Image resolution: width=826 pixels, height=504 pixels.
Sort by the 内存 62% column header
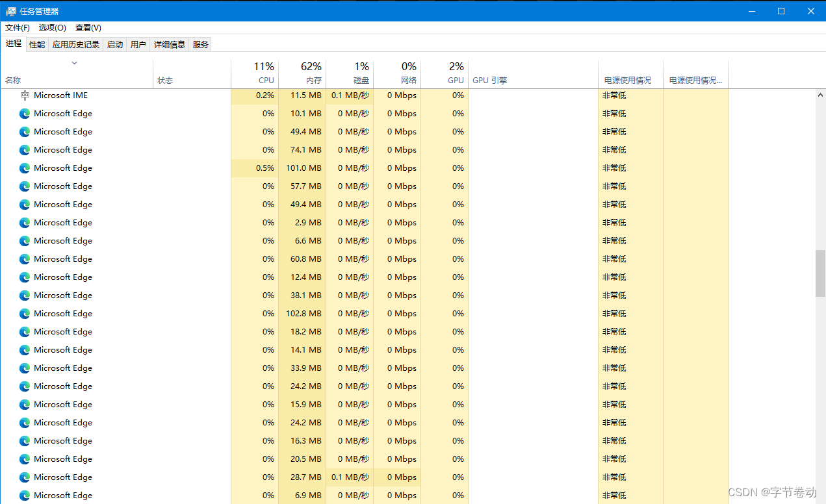pos(302,74)
